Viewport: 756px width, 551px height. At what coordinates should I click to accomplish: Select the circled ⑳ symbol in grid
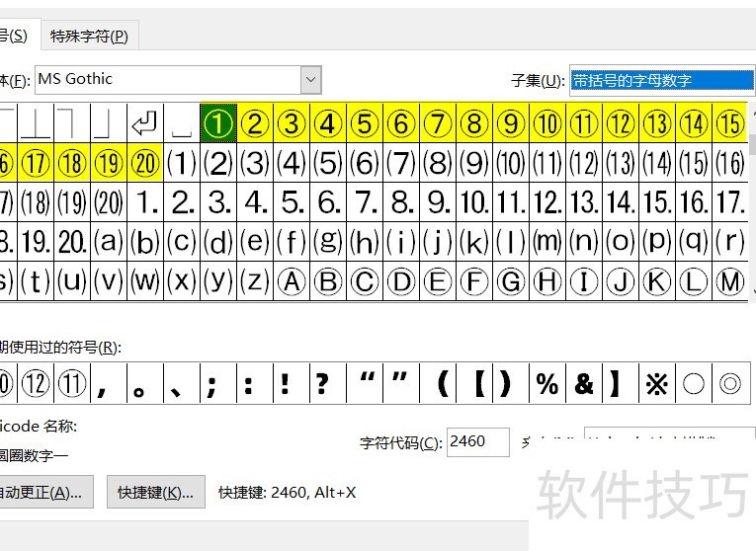tap(145, 162)
